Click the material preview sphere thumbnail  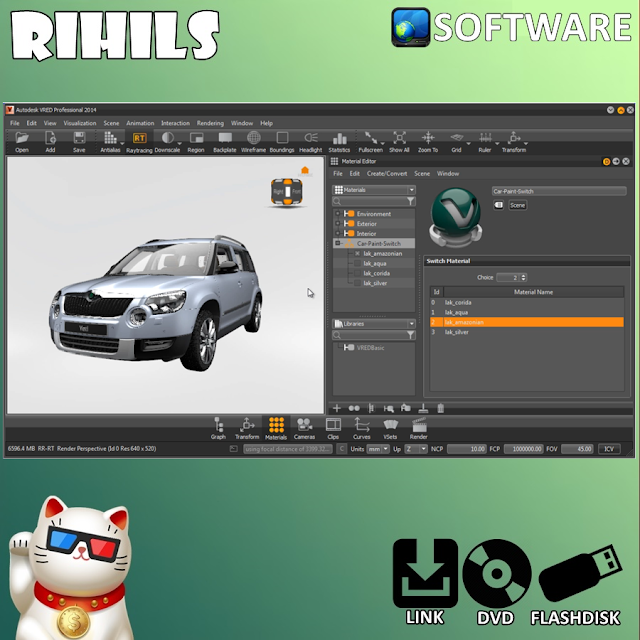tap(456, 217)
